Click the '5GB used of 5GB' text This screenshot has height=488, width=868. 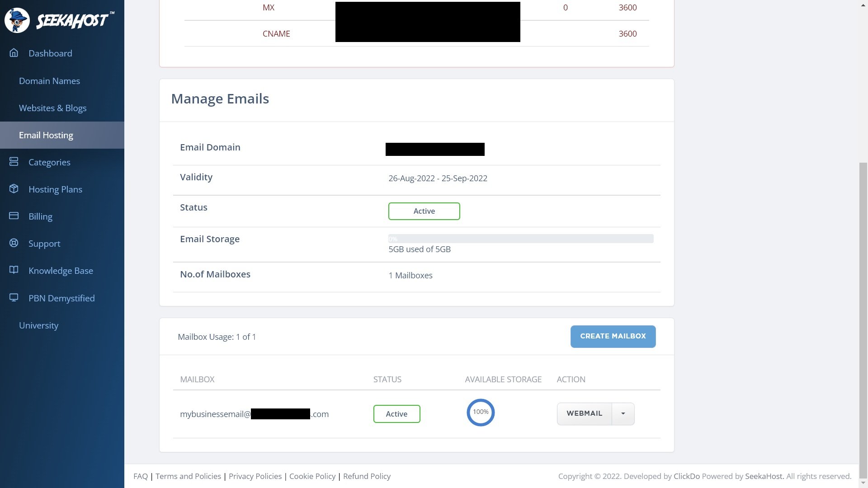click(x=420, y=249)
